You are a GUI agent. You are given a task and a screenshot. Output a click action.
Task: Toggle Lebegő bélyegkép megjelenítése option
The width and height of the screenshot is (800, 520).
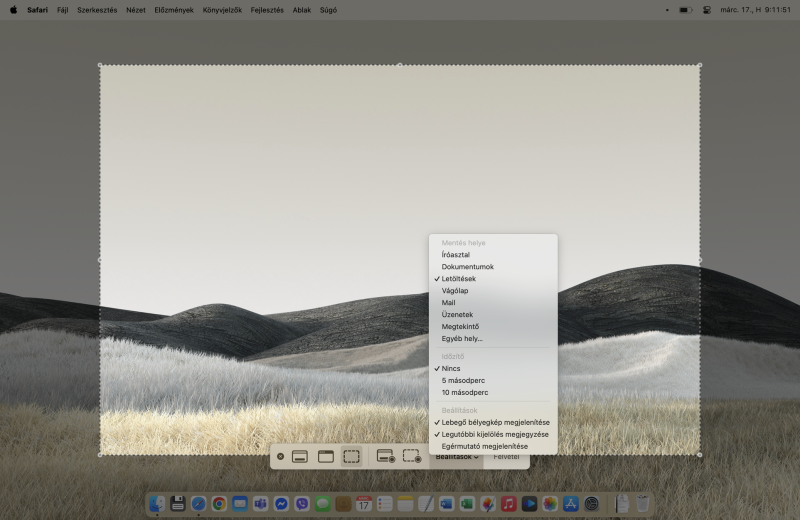point(493,422)
